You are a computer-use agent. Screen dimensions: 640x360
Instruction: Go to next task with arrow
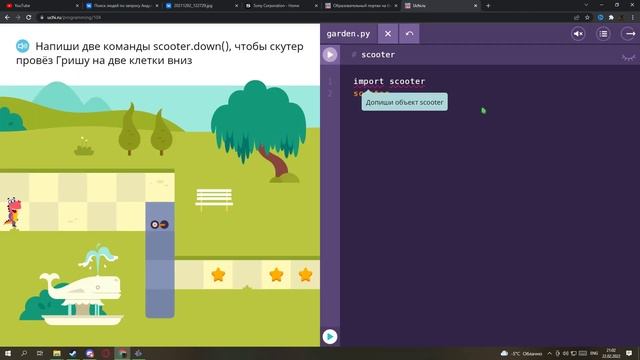pos(629,34)
